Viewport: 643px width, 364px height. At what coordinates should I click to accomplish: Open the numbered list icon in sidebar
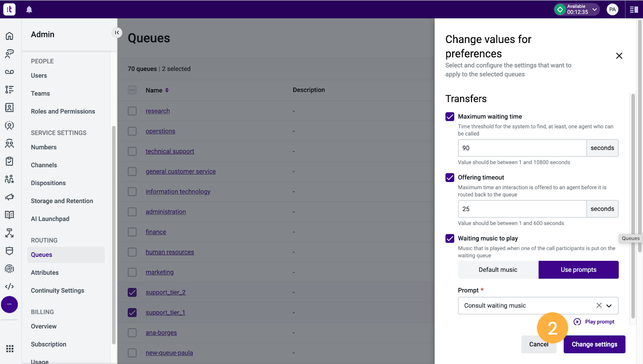pos(9,90)
